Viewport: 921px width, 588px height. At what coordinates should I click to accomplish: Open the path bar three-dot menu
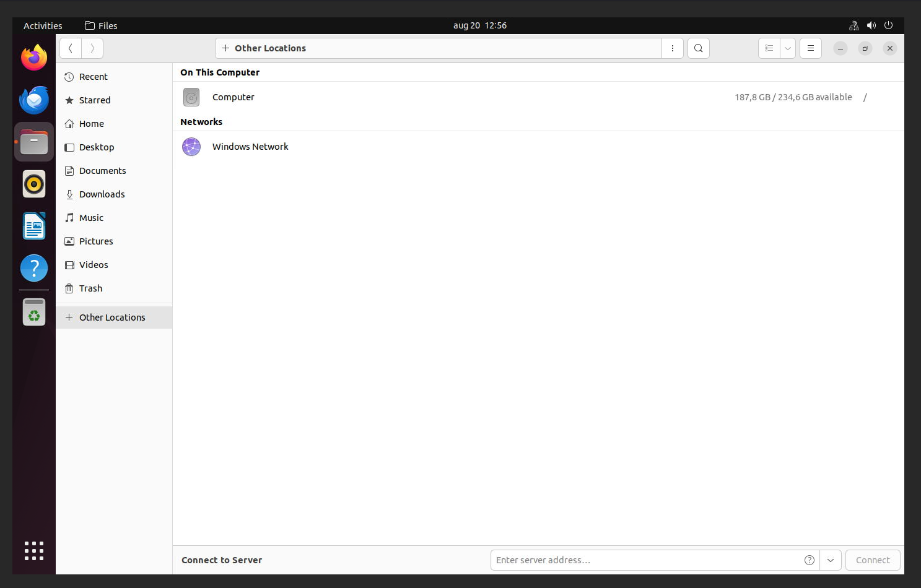pyautogui.click(x=673, y=48)
